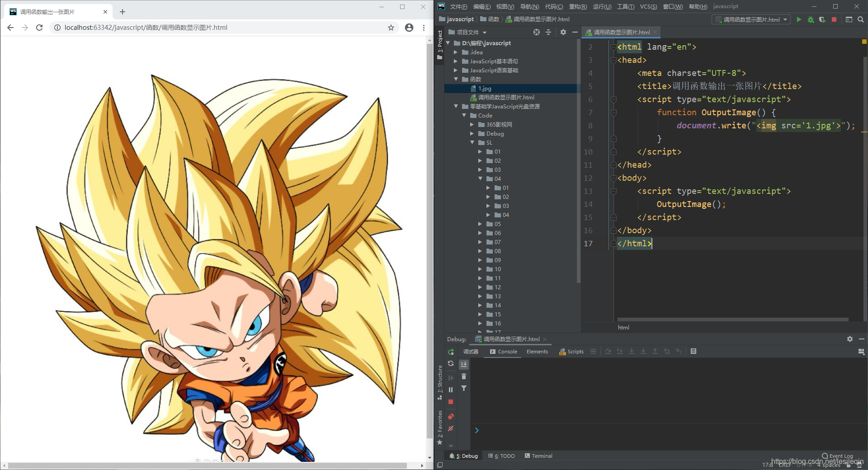Expand the 365影视网 folder
This screenshot has height=470, width=868.
coord(472,124)
